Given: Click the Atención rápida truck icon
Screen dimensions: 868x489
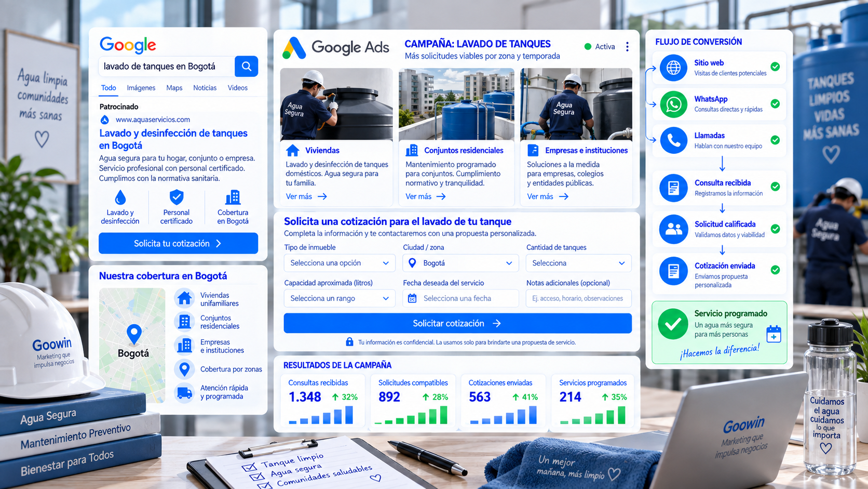Looking at the screenshot, I should click(184, 392).
